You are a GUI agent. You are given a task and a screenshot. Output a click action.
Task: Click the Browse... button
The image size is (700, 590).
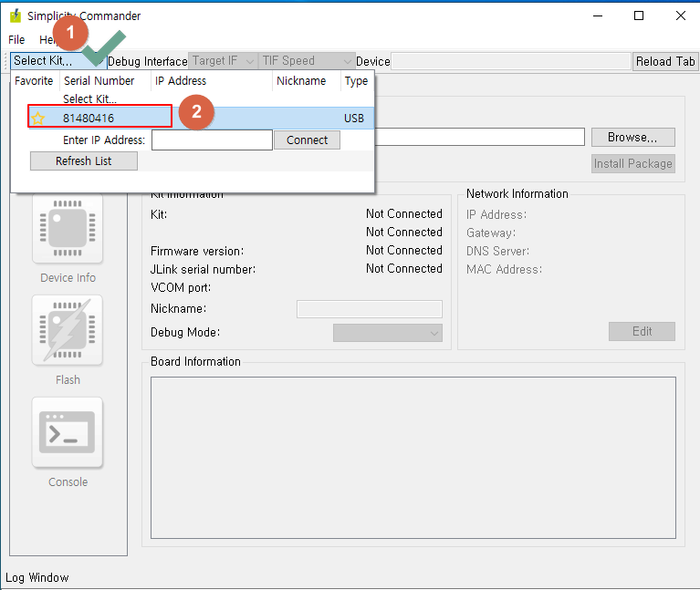tap(632, 138)
